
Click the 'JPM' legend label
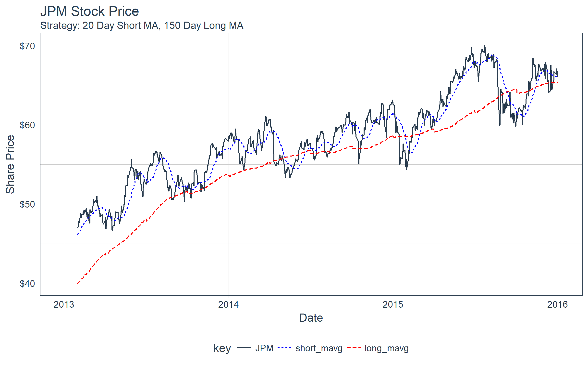pyautogui.click(x=264, y=348)
